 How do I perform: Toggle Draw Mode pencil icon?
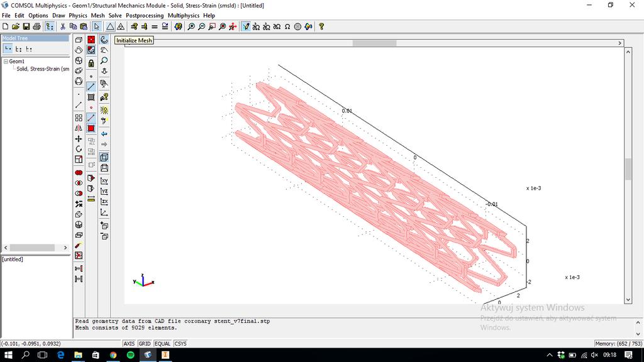(x=246, y=26)
